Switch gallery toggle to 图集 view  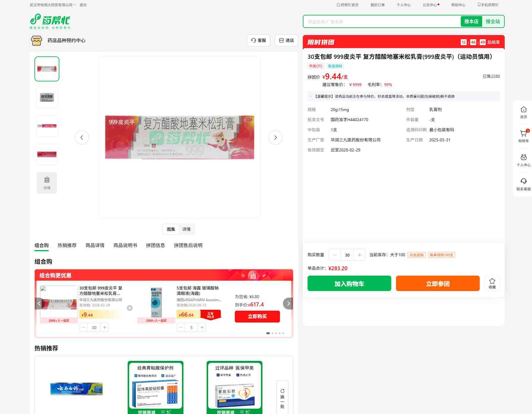pos(171,229)
